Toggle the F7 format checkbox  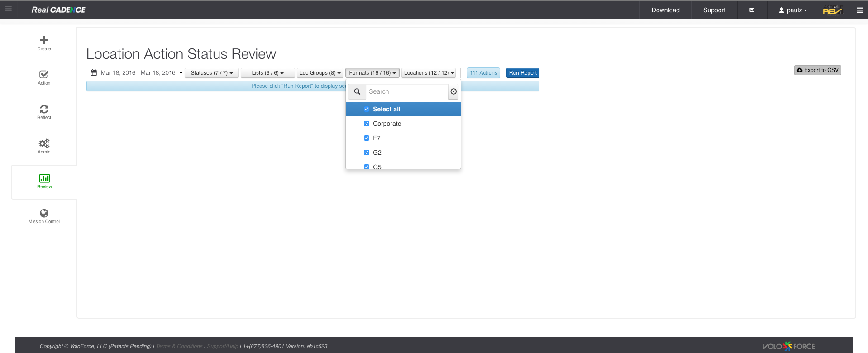(367, 138)
